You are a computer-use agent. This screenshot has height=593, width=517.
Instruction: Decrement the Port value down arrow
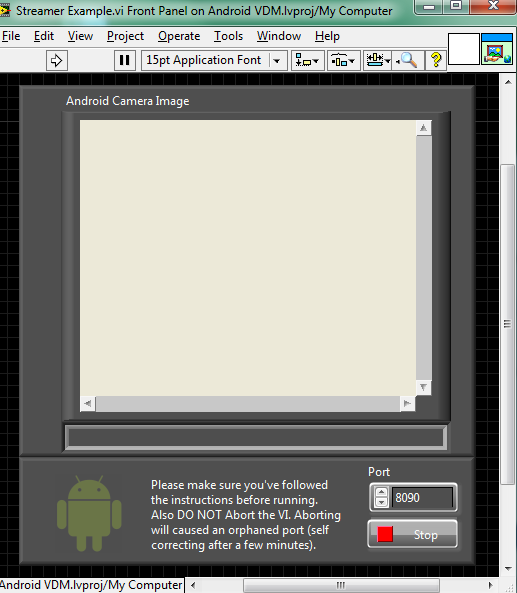[381, 502]
